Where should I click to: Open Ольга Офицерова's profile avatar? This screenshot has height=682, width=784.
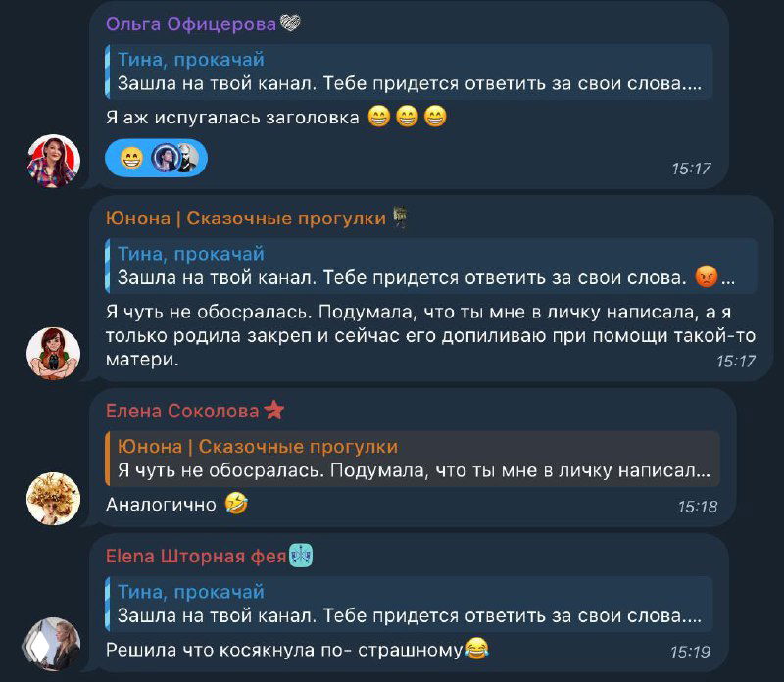coord(53,161)
